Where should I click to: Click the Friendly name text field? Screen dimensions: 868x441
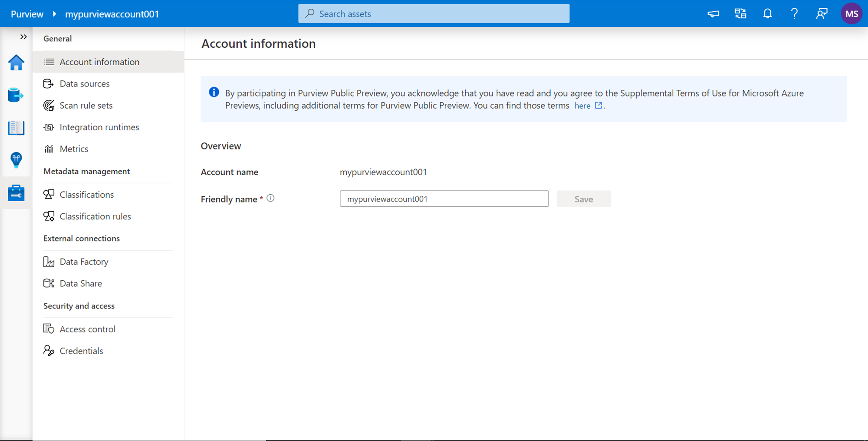[x=444, y=199]
